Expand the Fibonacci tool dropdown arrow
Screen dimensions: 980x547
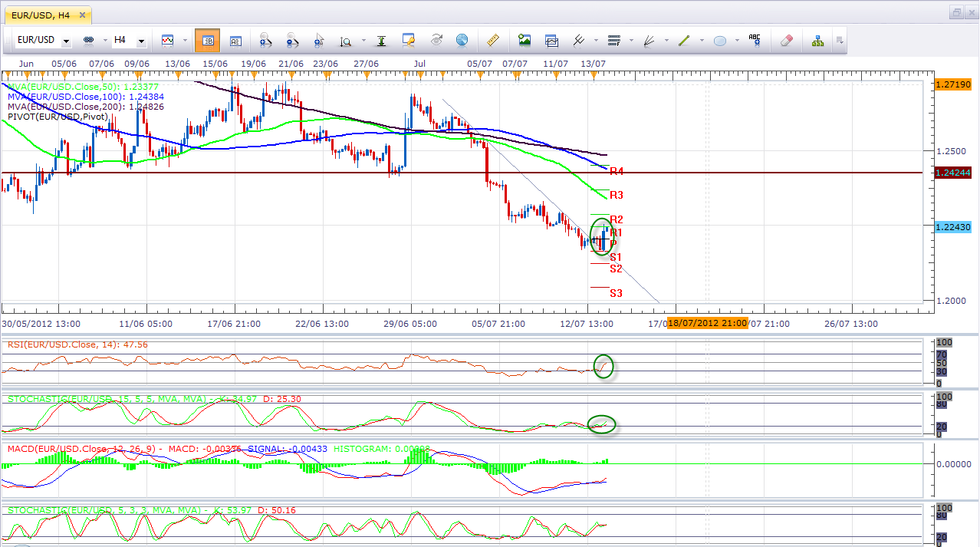(630, 41)
